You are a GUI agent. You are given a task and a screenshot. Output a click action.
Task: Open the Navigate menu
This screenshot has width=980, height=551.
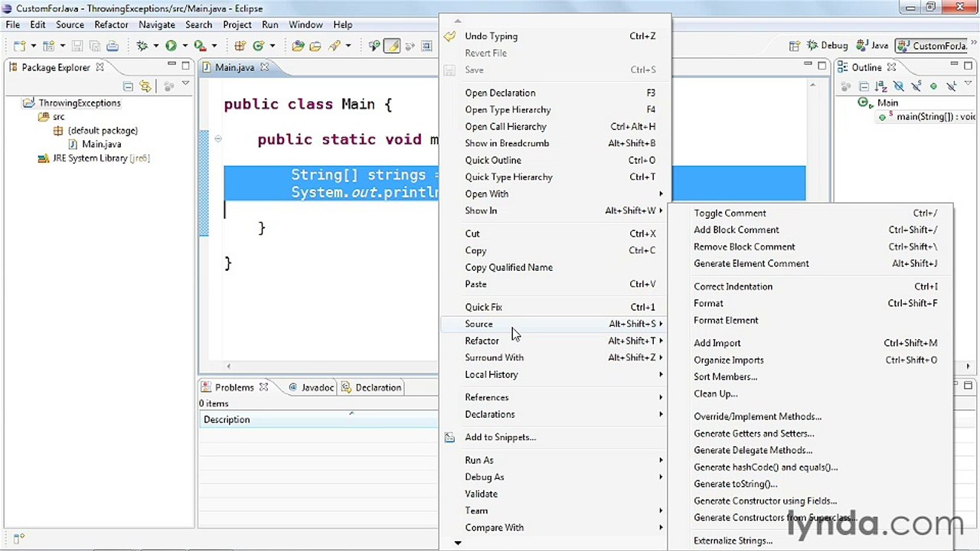pos(157,24)
